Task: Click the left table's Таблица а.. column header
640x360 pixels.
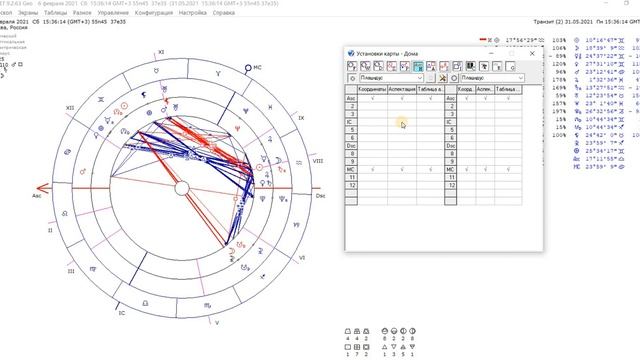Action: pyautogui.click(x=430, y=89)
